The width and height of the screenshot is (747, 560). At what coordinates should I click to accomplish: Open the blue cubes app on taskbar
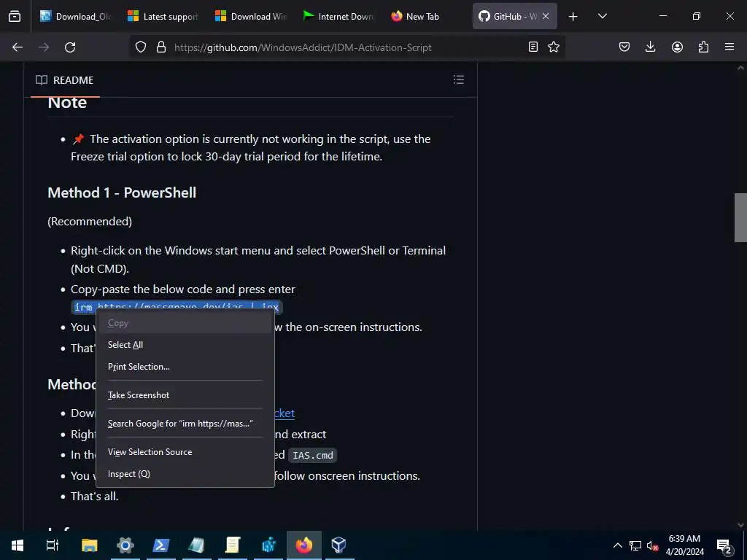click(x=268, y=545)
